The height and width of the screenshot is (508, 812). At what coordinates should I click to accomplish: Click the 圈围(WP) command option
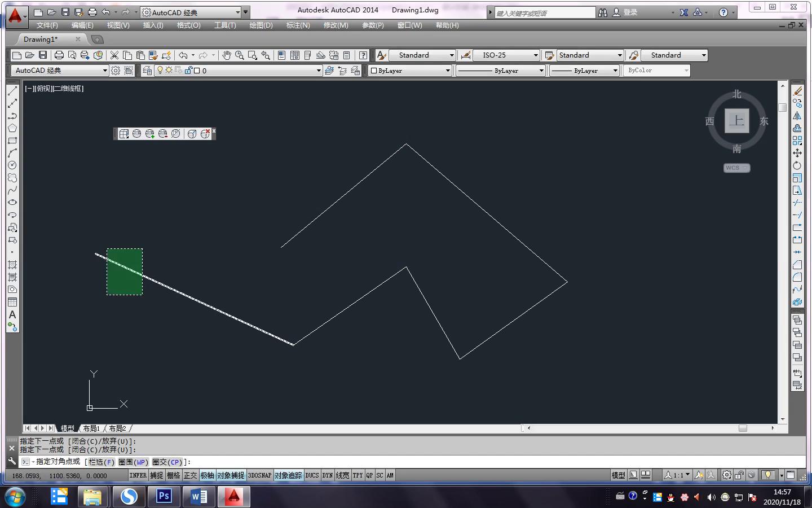coord(134,462)
